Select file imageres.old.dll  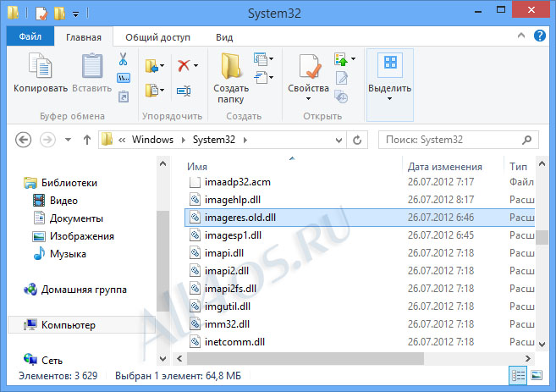[360, 218]
